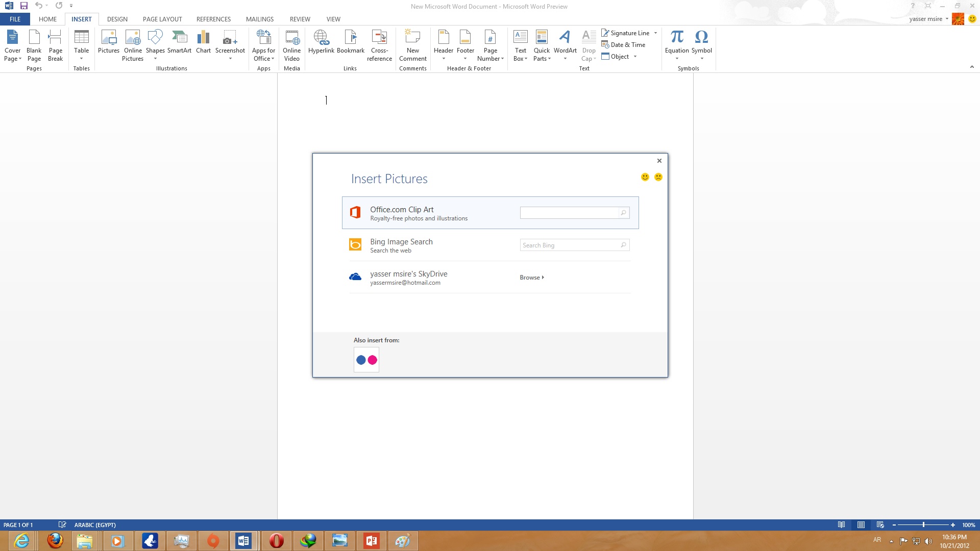
Task: Close the Insert Pictures dialog
Action: (659, 161)
